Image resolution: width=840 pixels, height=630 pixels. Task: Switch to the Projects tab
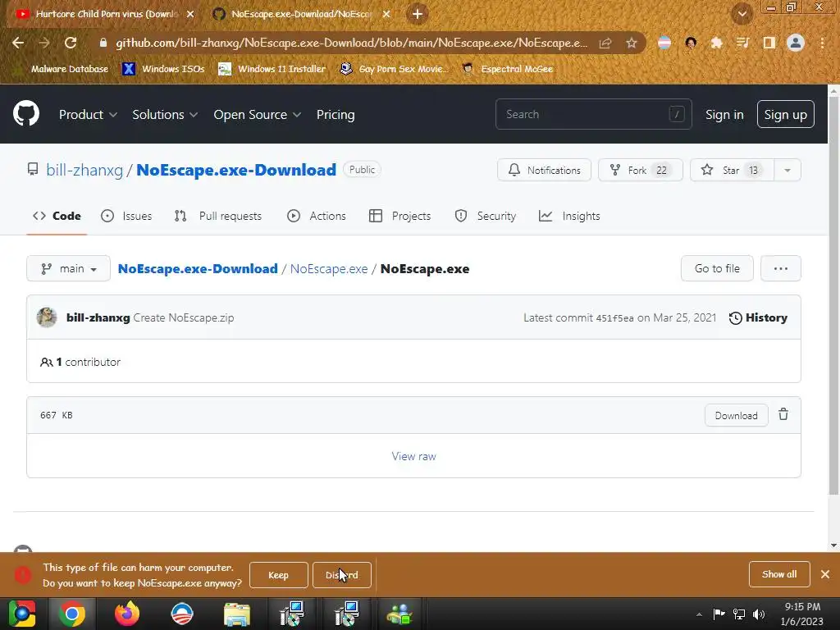(x=400, y=216)
